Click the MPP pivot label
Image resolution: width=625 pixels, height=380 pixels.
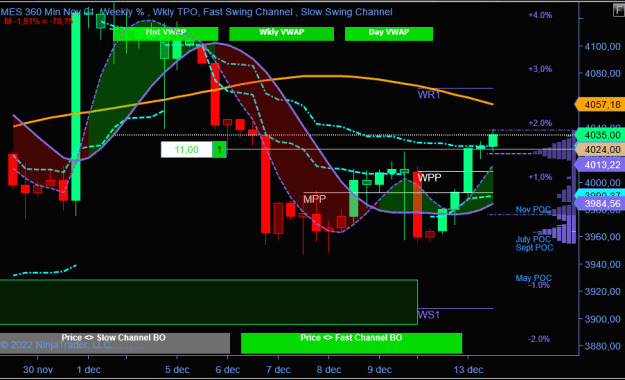314,199
